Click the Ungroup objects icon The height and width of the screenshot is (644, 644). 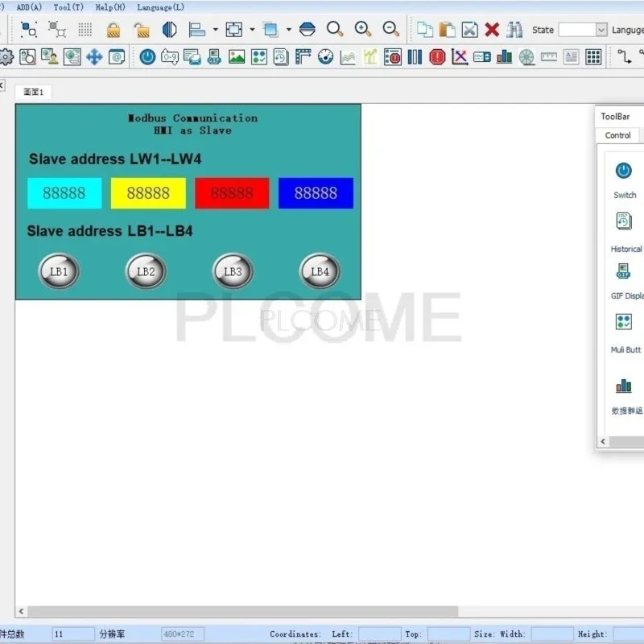57,30
